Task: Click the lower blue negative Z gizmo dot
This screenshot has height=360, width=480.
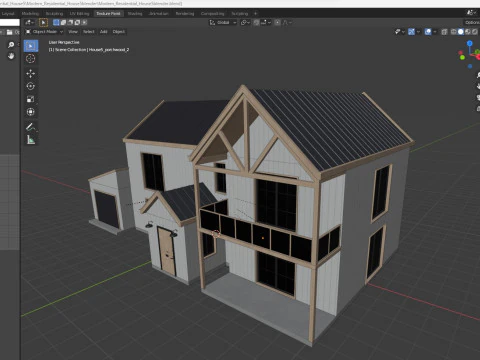Action: click(x=470, y=66)
